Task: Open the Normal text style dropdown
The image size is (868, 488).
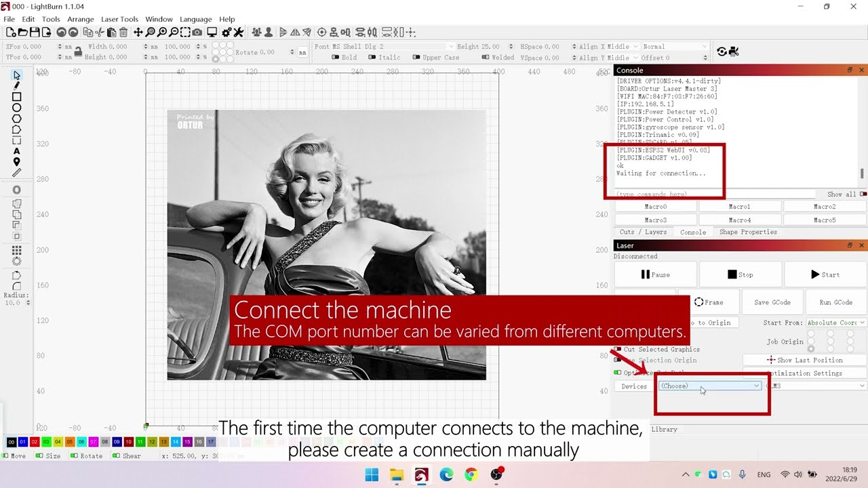Action: pyautogui.click(x=675, y=47)
